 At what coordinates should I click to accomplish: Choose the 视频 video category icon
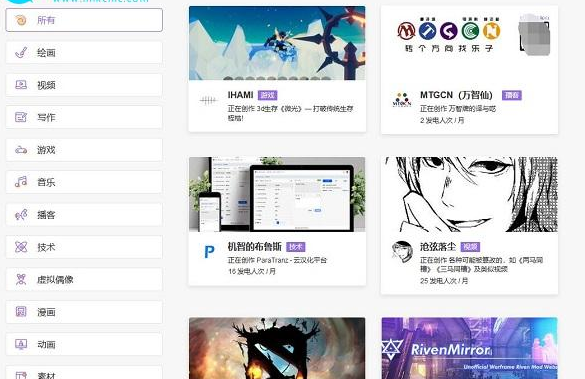(x=21, y=85)
